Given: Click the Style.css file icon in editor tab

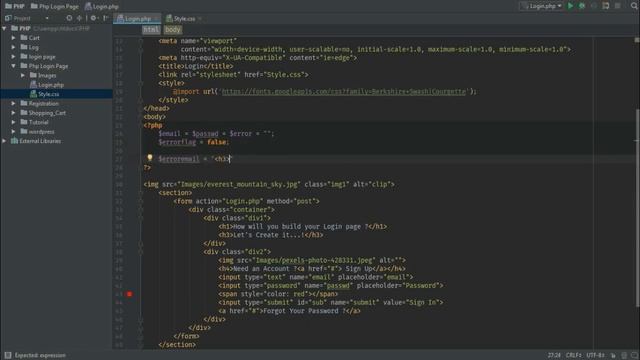Looking at the screenshot, I should (x=169, y=18).
